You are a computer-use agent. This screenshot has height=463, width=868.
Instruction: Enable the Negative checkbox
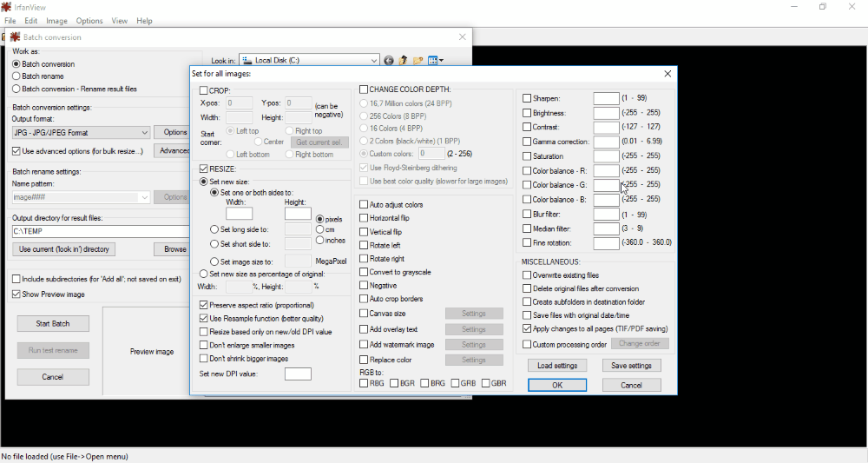[364, 285]
